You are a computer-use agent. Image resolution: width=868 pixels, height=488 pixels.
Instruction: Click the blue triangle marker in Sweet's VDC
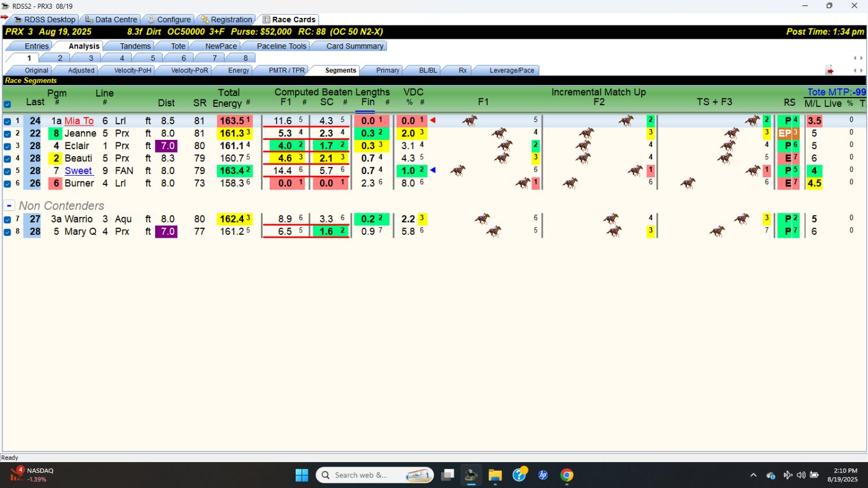432,170
